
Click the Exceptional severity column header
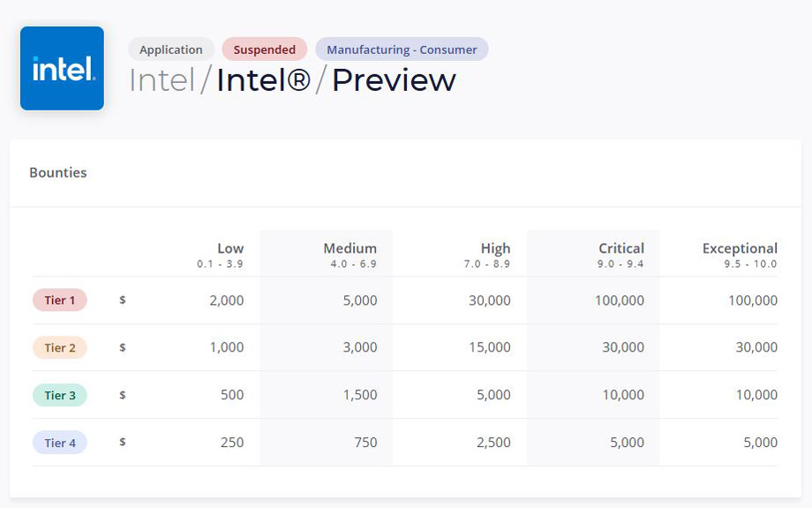pos(740,248)
